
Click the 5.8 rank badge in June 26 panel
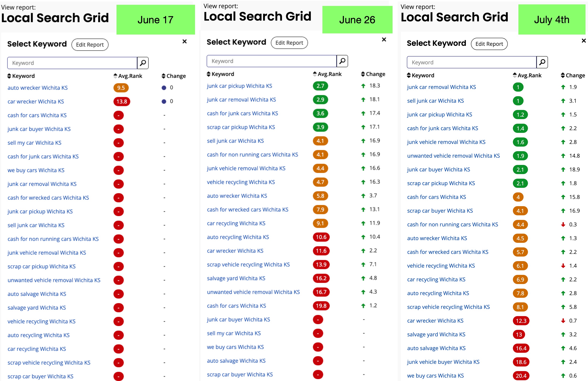(321, 196)
